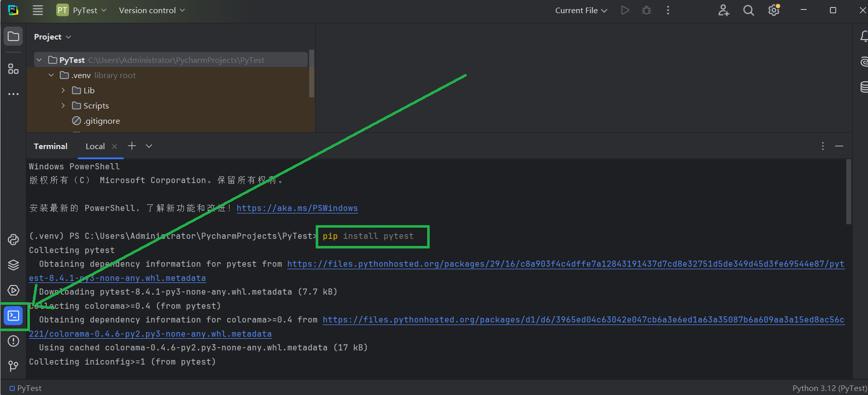Toggle the Terminal tool window button
The image size is (868, 395).
tap(14, 316)
